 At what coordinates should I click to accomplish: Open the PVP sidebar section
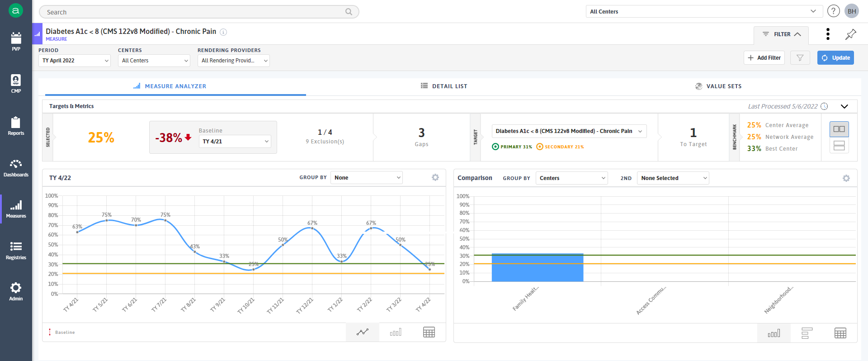tap(16, 42)
